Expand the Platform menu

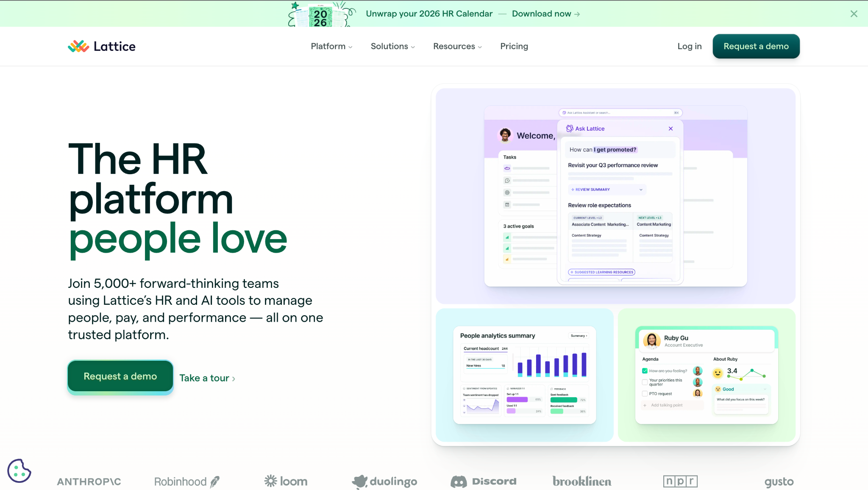coord(331,46)
